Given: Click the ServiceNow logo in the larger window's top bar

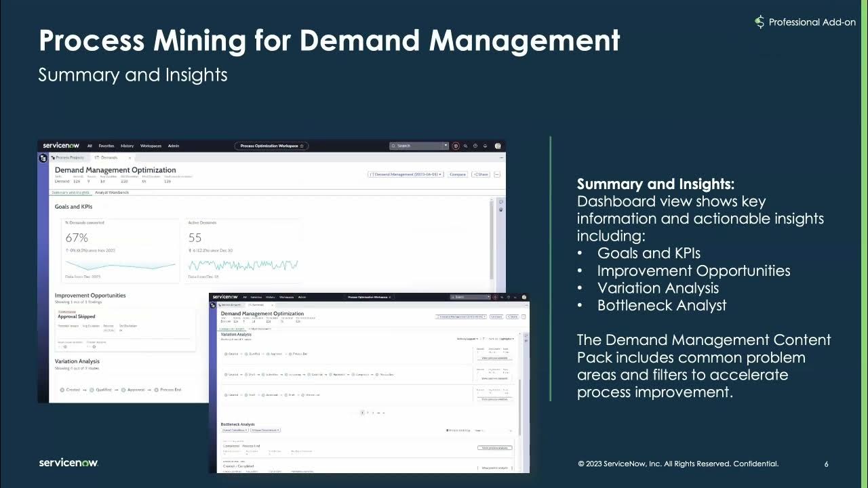Looking at the screenshot, I should point(61,146).
